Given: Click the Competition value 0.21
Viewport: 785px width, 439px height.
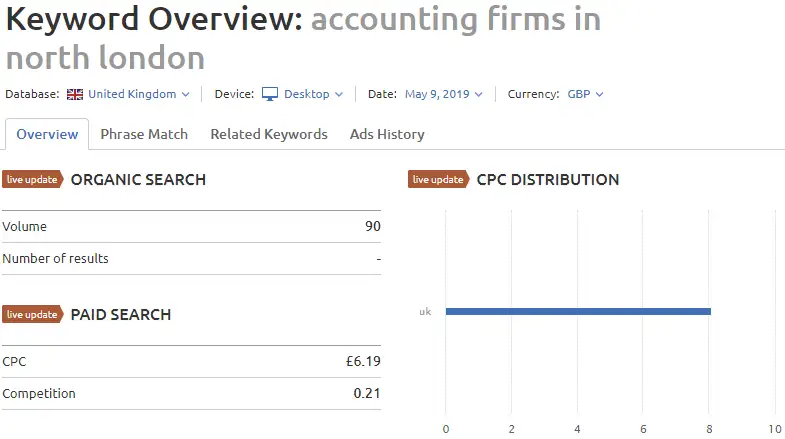Looking at the screenshot, I should [x=367, y=393].
